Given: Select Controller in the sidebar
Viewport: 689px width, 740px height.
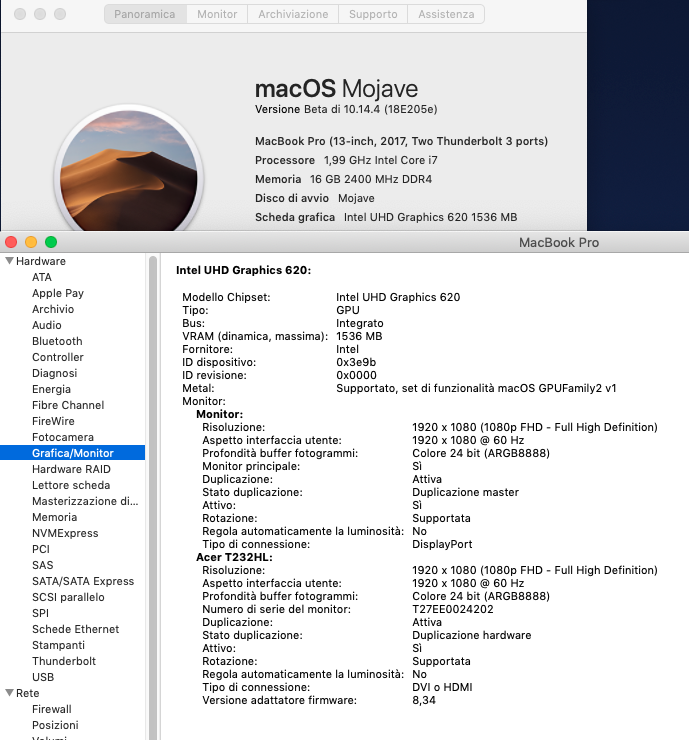Looking at the screenshot, I should tap(58, 357).
